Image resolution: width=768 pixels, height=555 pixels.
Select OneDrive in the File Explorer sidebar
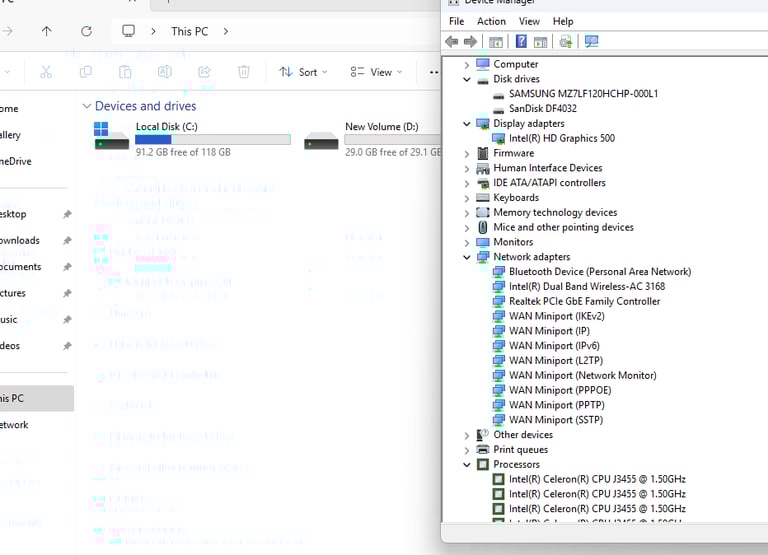tap(16, 161)
